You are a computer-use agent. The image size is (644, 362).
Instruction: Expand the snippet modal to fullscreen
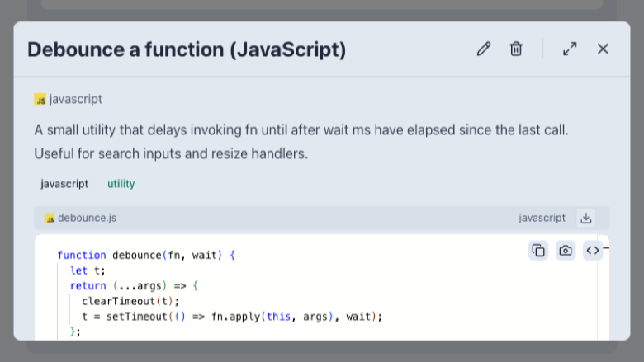coord(570,49)
